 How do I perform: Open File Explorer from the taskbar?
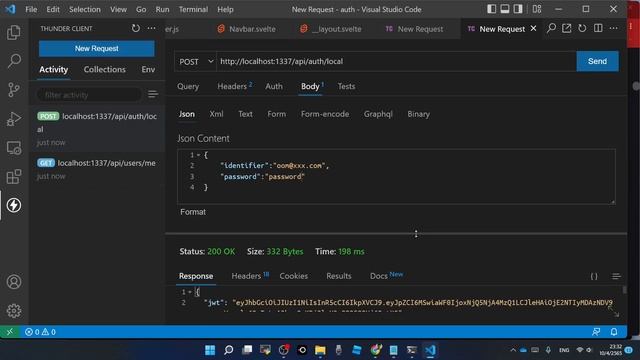[320, 350]
